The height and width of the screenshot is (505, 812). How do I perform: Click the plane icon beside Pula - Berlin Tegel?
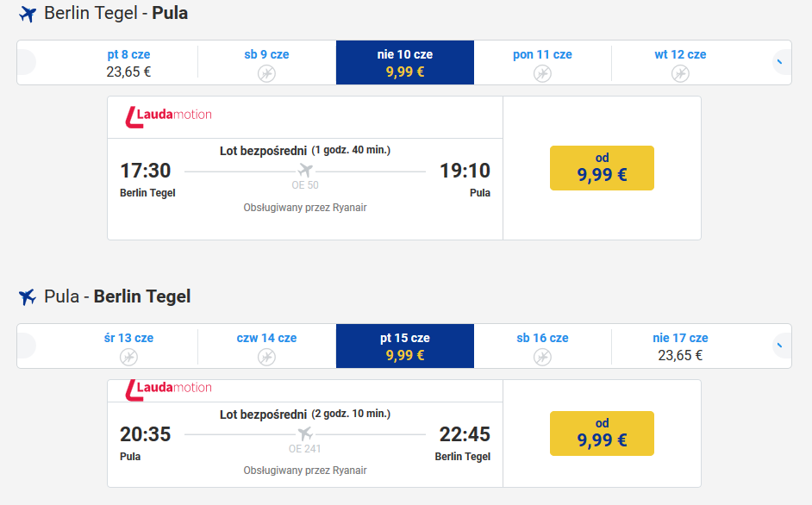(28, 296)
